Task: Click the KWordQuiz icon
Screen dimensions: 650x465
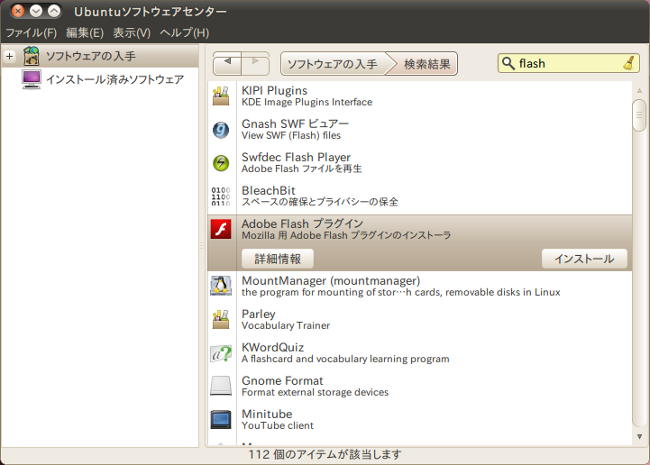Action: pyautogui.click(x=221, y=352)
